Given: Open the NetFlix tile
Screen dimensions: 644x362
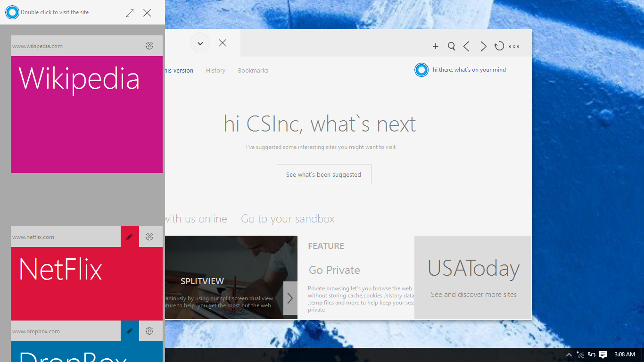Looking at the screenshot, I should pyautogui.click(x=87, y=284).
